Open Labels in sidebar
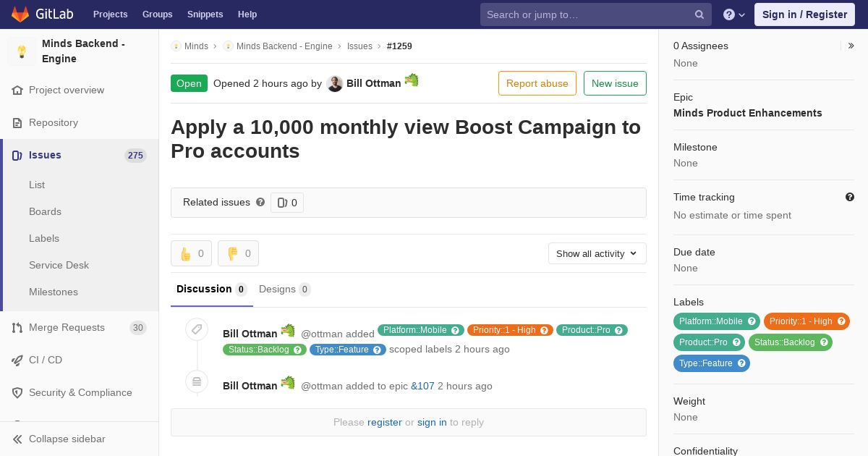Screen dimensions: 868x456 [x=44, y=239]
